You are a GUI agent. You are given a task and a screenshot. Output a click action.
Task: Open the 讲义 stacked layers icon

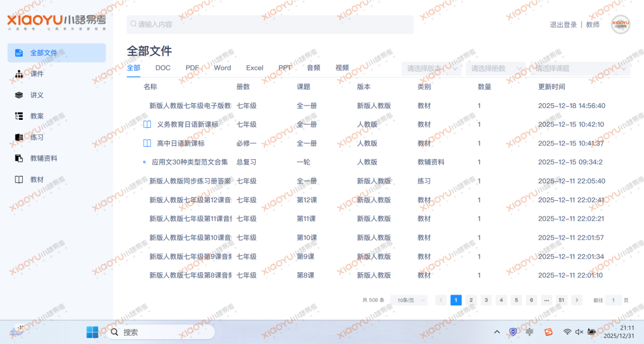19,95
